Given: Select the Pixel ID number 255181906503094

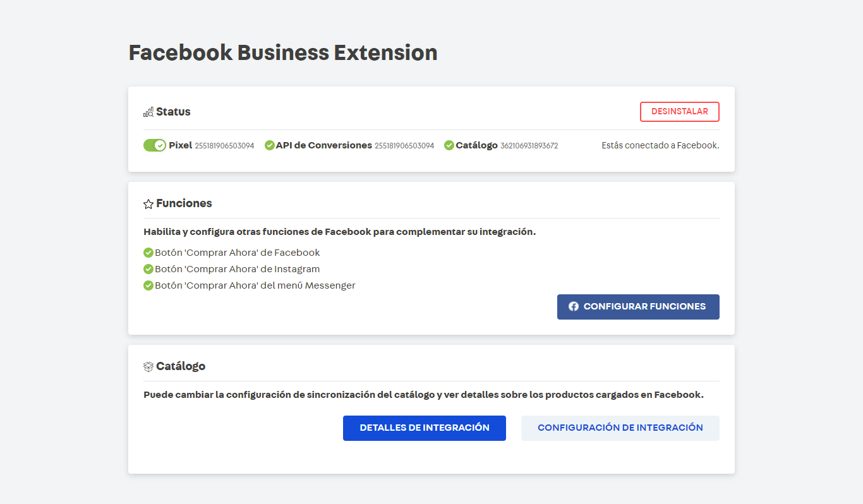Looking at the screenshot, I should coord(224,146).
